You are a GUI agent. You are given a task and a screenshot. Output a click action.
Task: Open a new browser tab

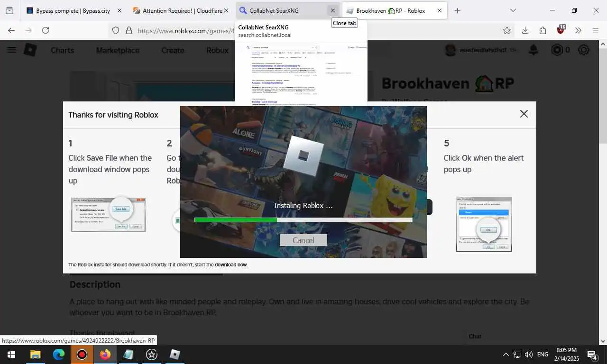pos(457,10)
